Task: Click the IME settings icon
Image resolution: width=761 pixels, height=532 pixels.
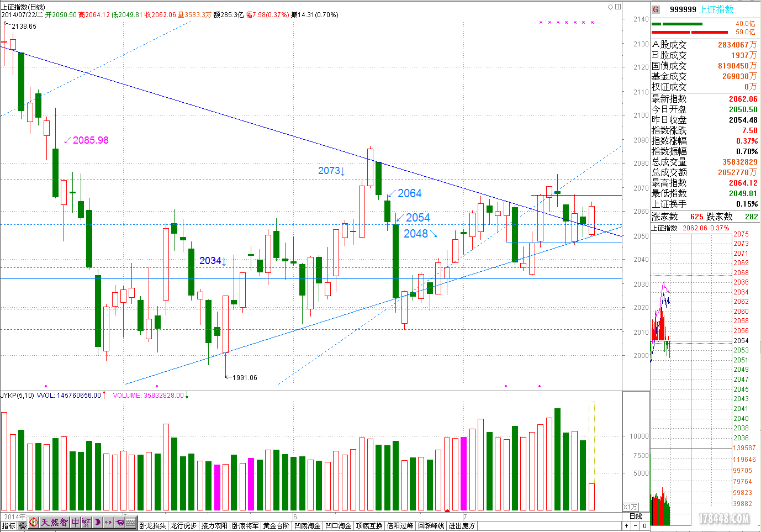Action: pos(119,522)
